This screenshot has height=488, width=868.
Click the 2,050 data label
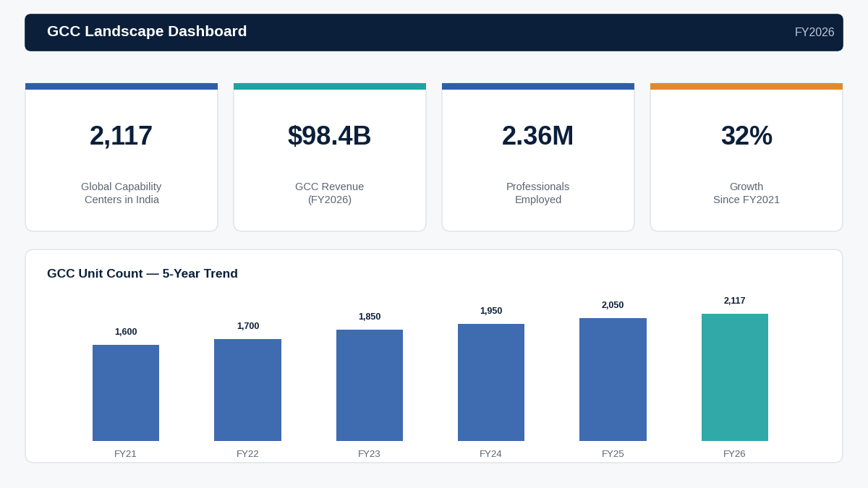coord(613,305)
